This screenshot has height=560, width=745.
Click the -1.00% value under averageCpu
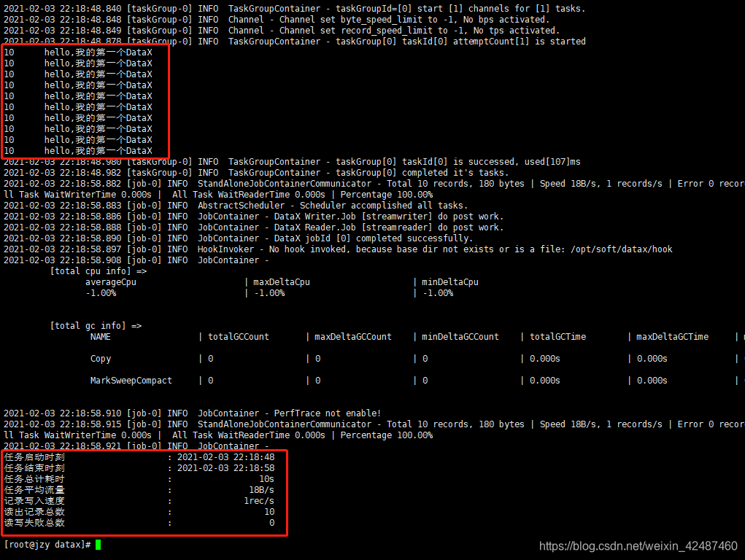pos(101,293)
